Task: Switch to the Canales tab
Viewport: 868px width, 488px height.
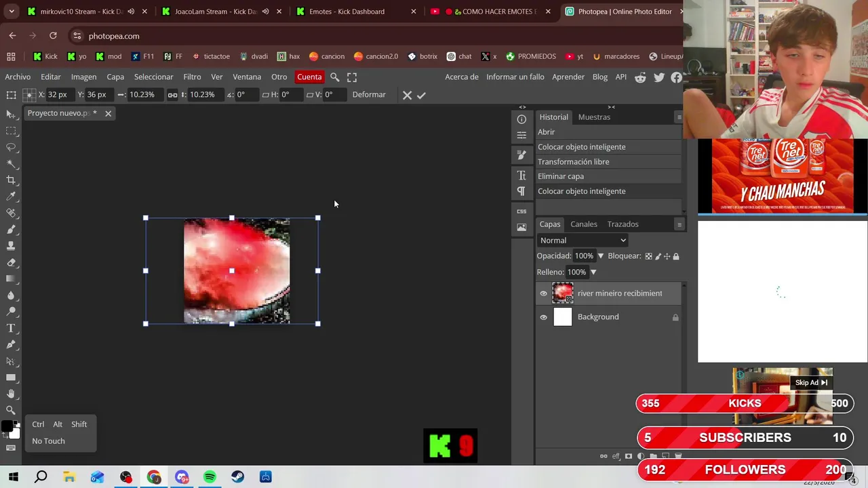Action: pos(584,224)
